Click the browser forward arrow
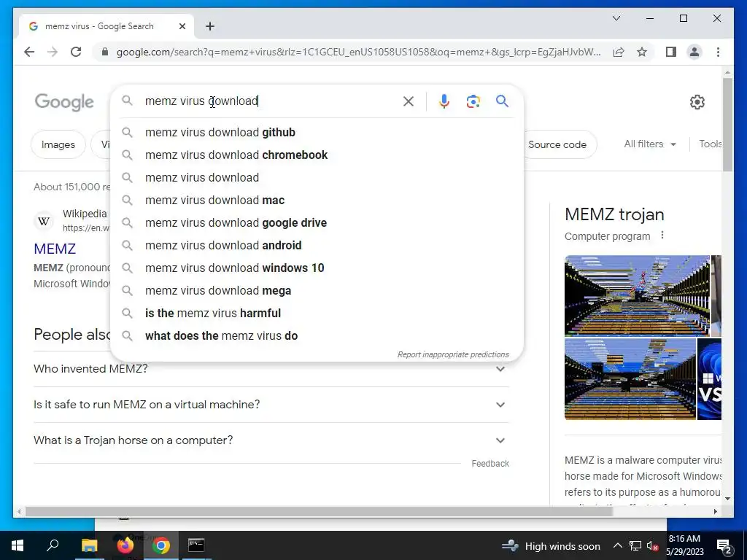 [x=53, y=52]
